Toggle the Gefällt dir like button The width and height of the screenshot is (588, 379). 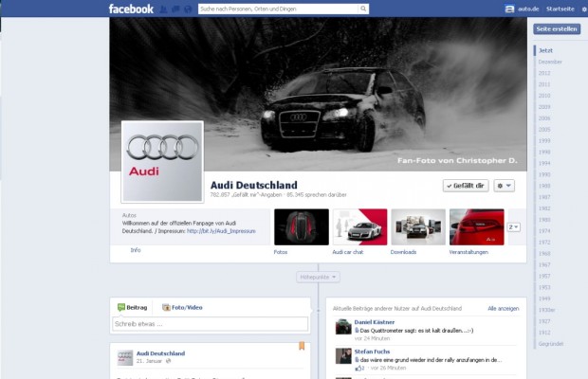(x=466, y=186)
